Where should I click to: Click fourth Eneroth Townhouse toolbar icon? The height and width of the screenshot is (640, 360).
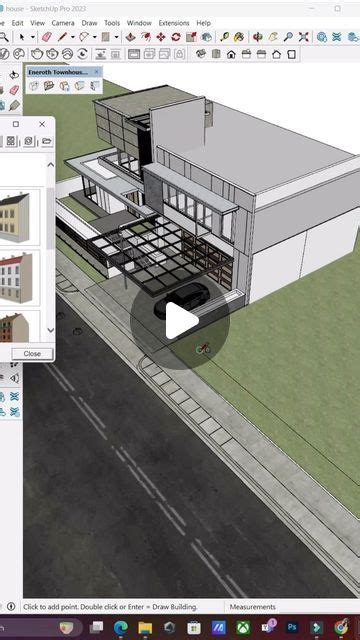(x=80, y=86)
